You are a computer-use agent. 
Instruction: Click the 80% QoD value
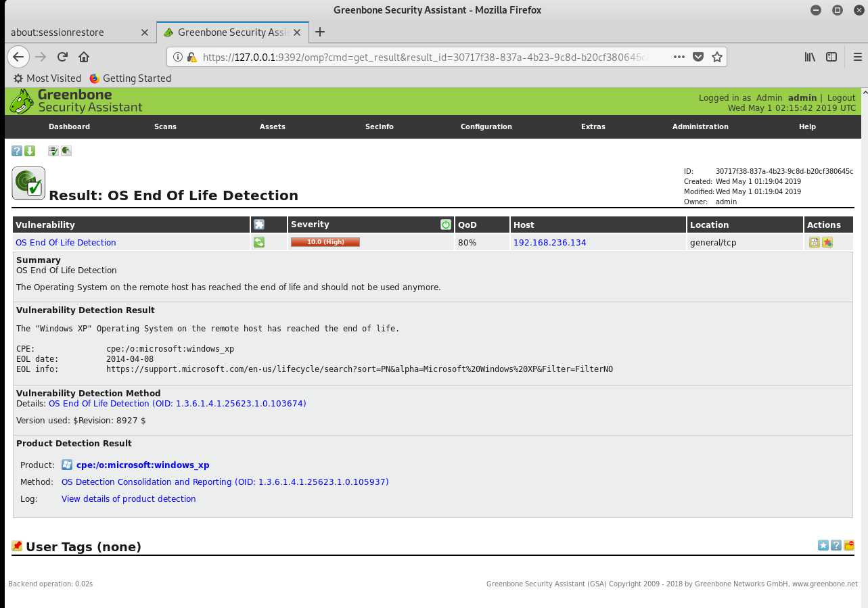pyautogui.click(x=467, y=242)
